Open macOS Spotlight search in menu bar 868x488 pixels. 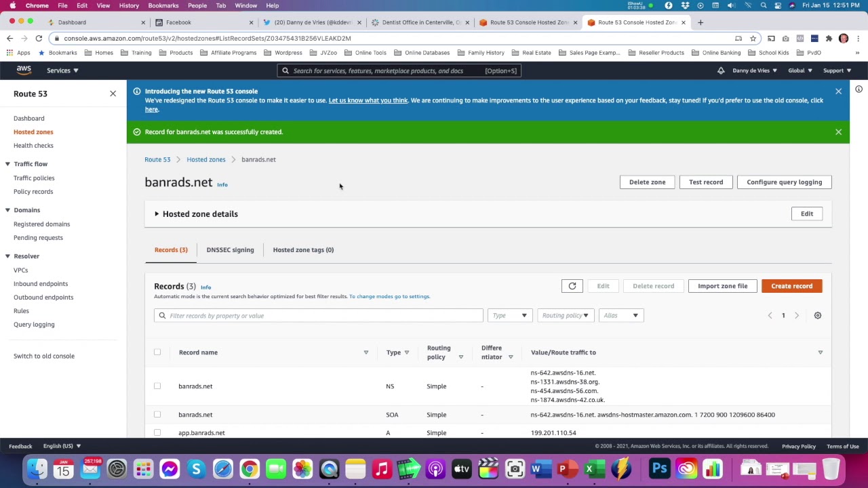point(764,5)
